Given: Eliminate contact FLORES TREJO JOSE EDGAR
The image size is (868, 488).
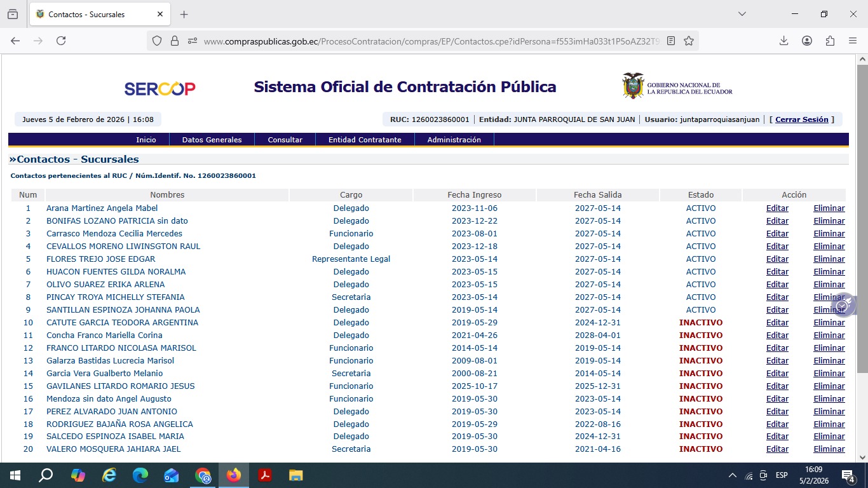Looking at the screenshot, I should pos(829,259).
